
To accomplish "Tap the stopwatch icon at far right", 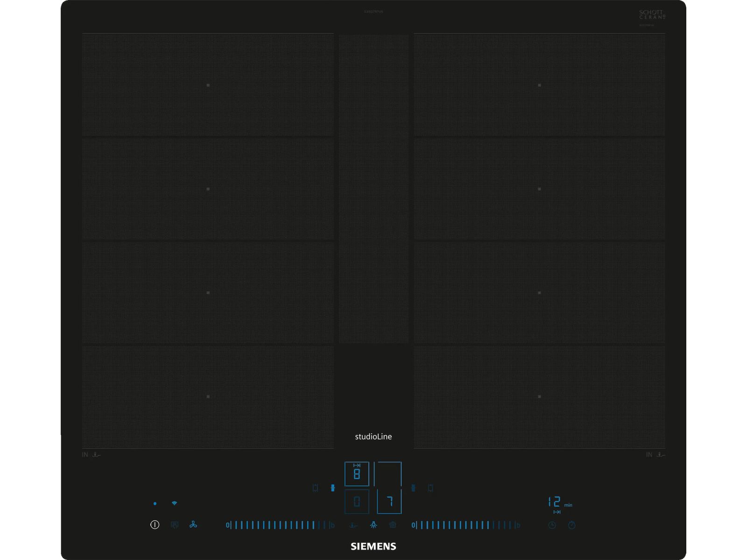I will [571, 525].
